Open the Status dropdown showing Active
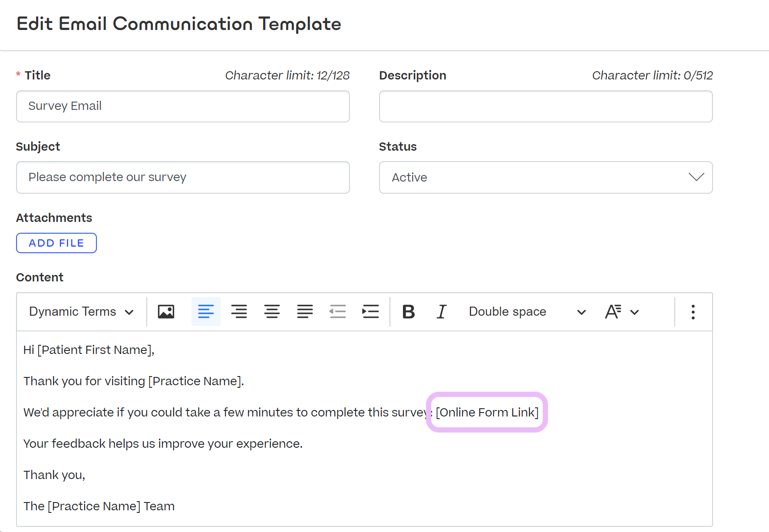The width and height of the screenshot is (769, 532). (545, 177)
